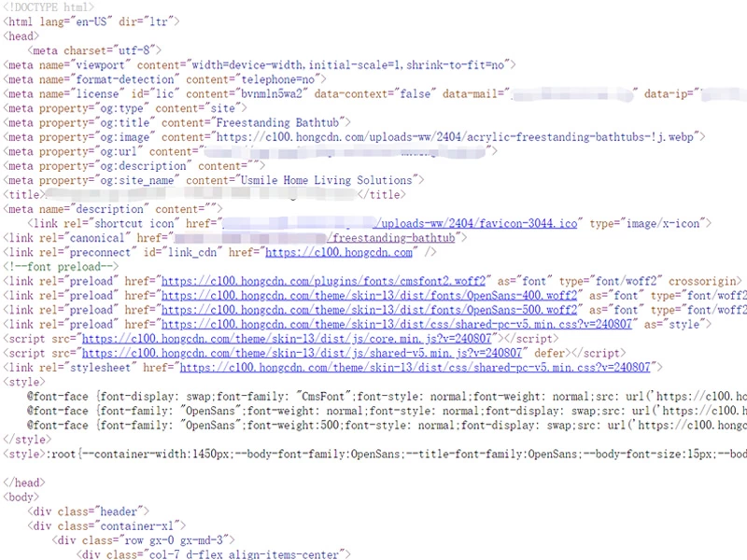Open the OpenSans-400.woff2 font link

pos(369,295)
